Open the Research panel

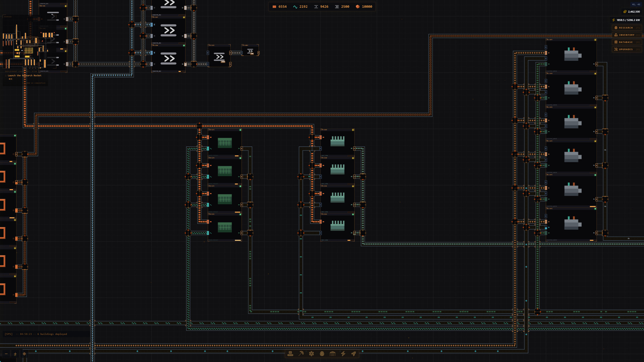click(x=627, y=28)
